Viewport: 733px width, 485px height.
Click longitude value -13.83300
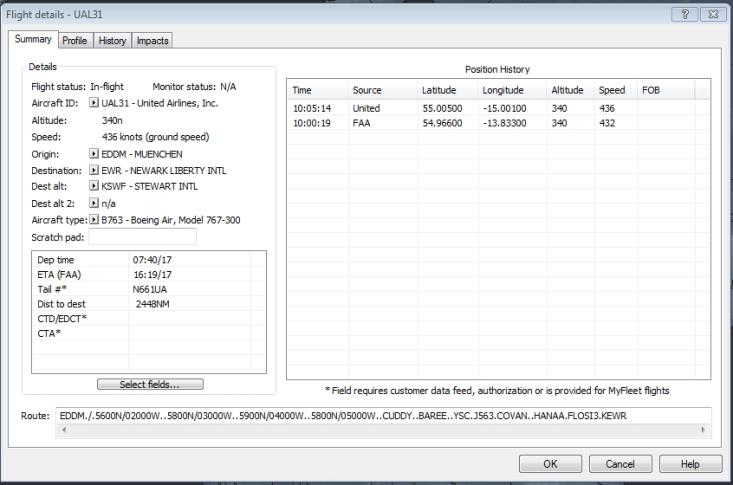pos(504,123)
